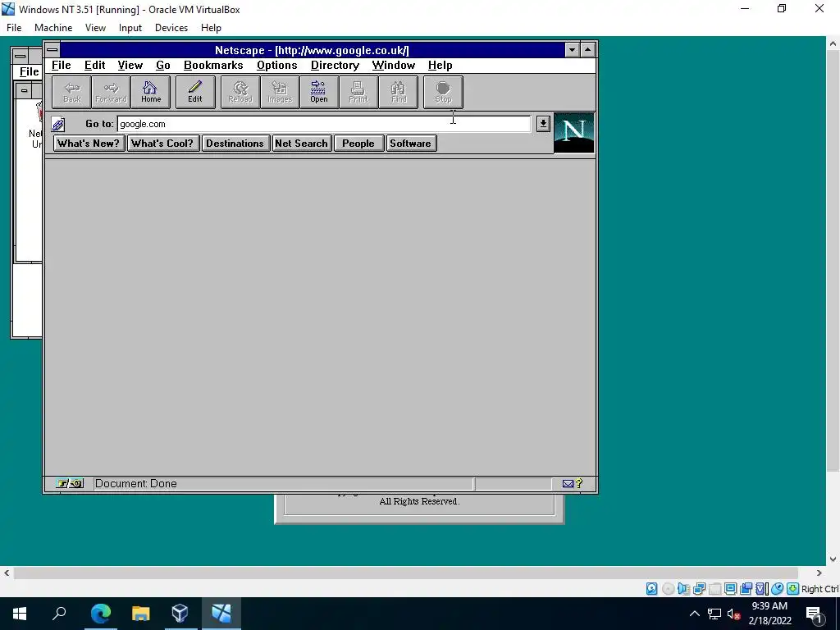Open the VirtualBox View menu
The height and width of the screenshot is (630, 840).
95,28
